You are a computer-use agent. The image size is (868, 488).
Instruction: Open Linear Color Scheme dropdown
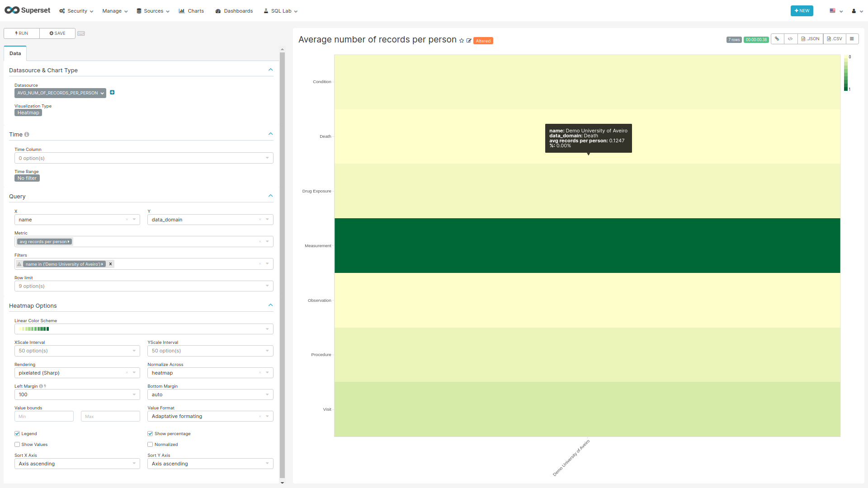click(144, 329)
